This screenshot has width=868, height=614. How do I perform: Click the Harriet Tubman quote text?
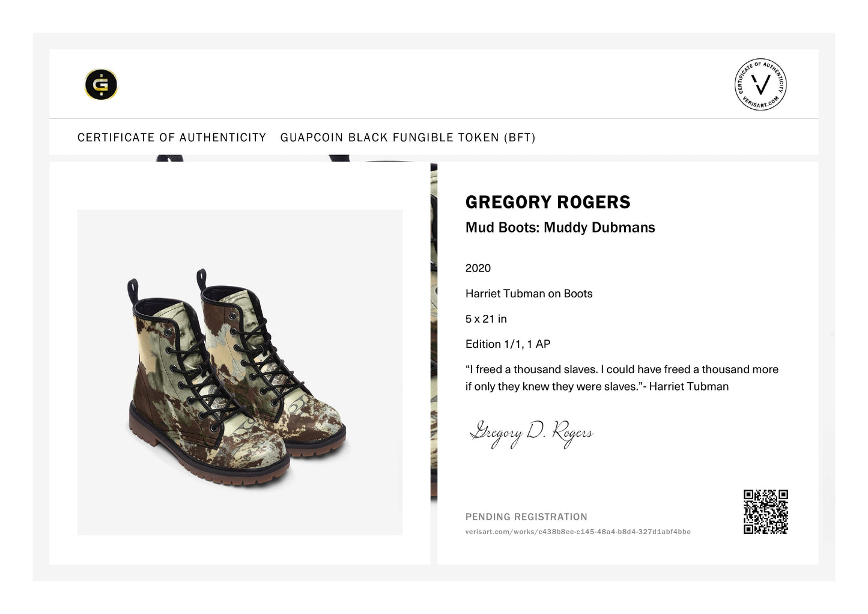pos(622,378)
